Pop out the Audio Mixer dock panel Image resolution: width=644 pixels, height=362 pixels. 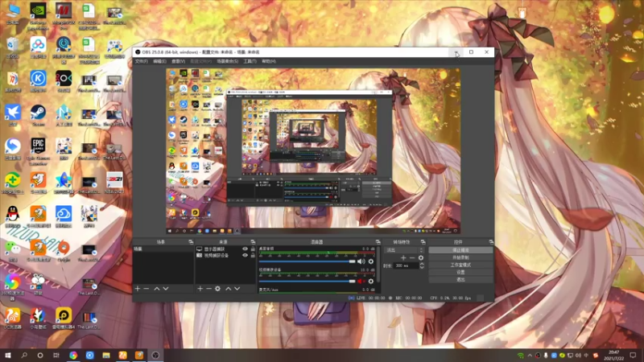(378, 242)
